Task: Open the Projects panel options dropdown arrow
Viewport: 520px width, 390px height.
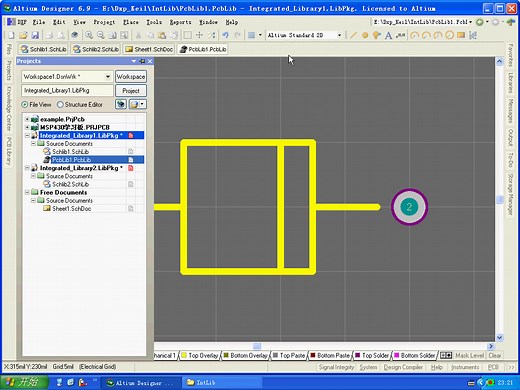Action: click(134, 61)
